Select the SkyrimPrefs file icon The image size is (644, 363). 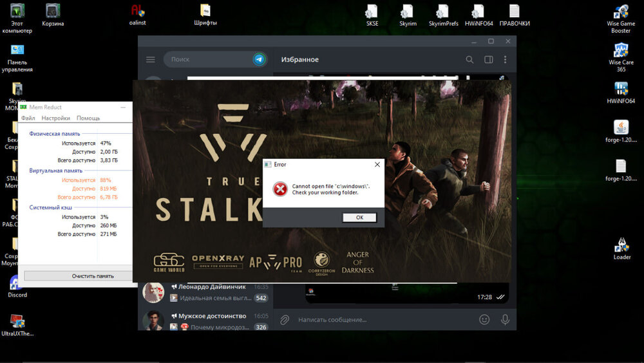pos(443,15)
